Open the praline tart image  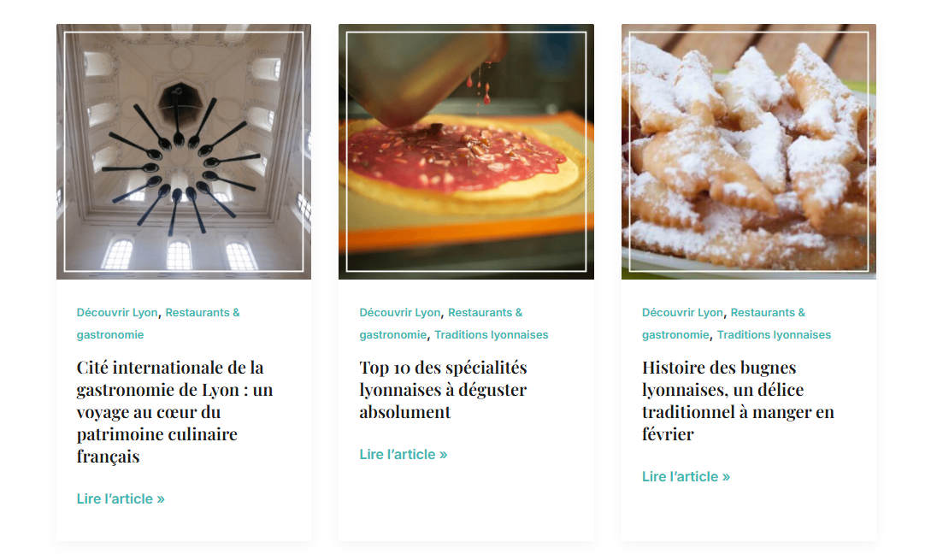(466, 151)
